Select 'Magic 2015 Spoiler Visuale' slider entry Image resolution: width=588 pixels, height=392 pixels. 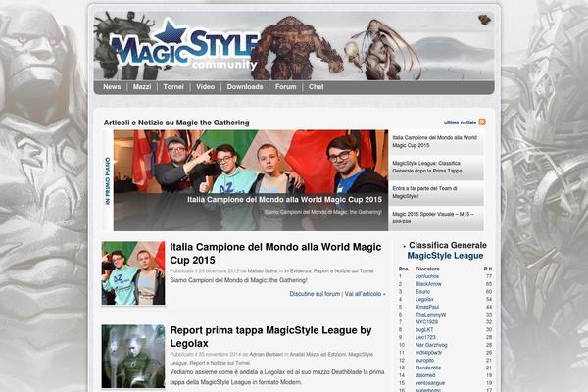point(436,218)
